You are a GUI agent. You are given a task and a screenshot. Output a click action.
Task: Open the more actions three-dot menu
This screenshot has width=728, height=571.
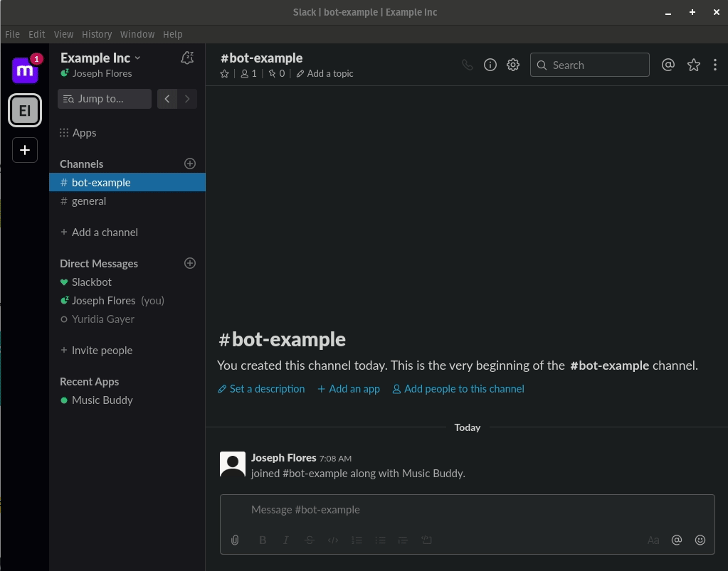pos(715,65)
